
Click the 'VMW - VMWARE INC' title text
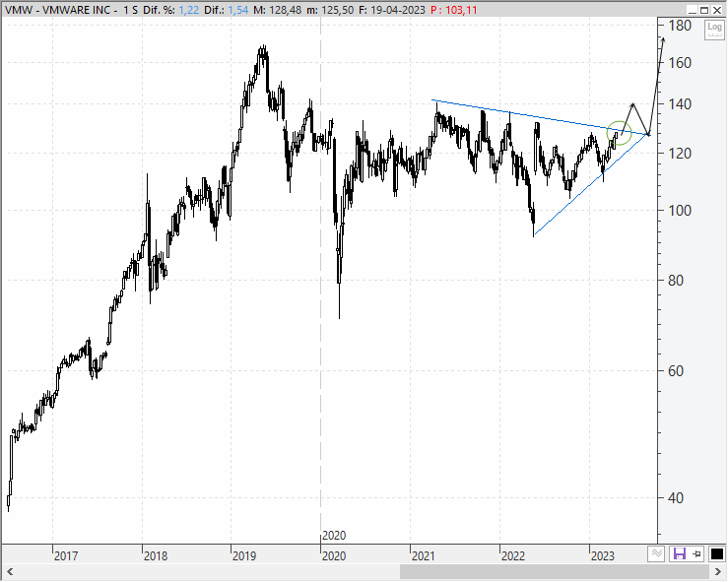(57, 10)
